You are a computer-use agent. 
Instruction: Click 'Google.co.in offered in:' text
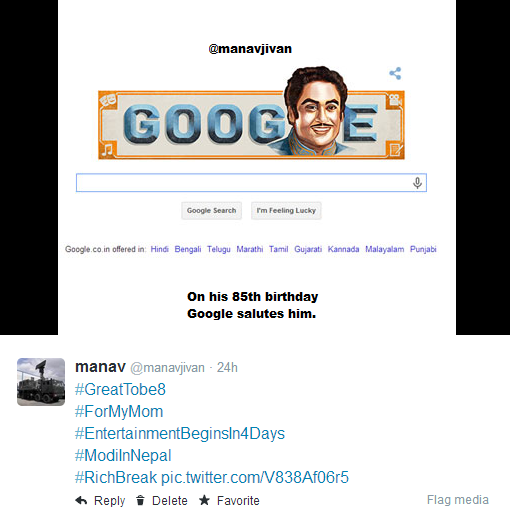(106, 249)
